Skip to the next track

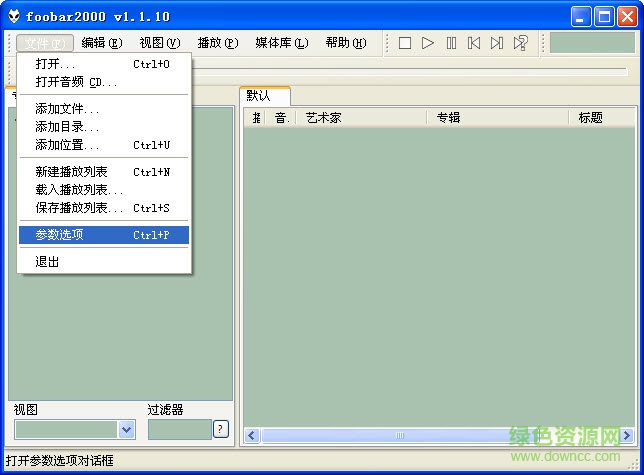[497, 43]
